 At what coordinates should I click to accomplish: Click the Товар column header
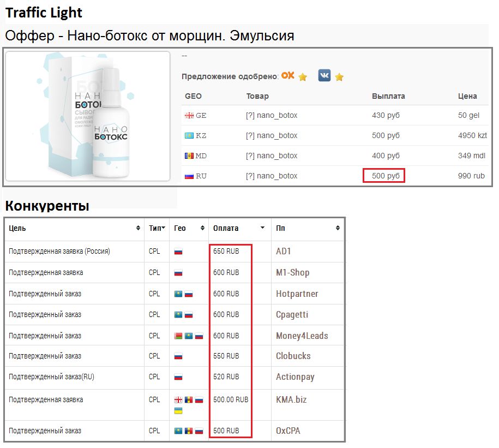pos(257,96)
